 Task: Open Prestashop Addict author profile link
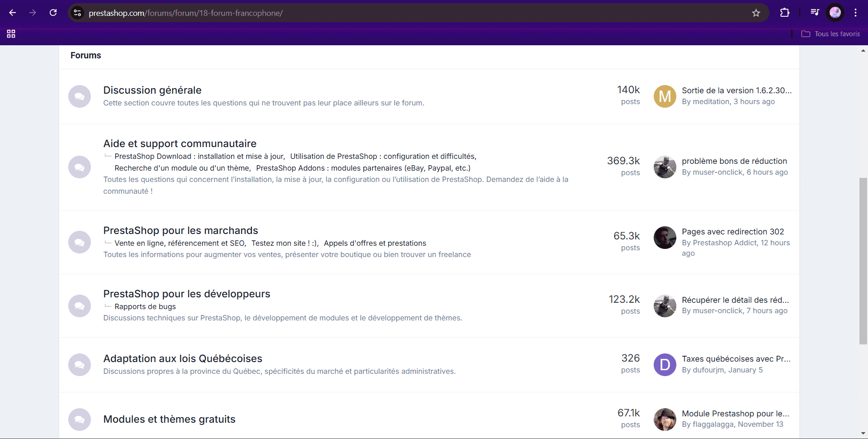coord(725,243)
